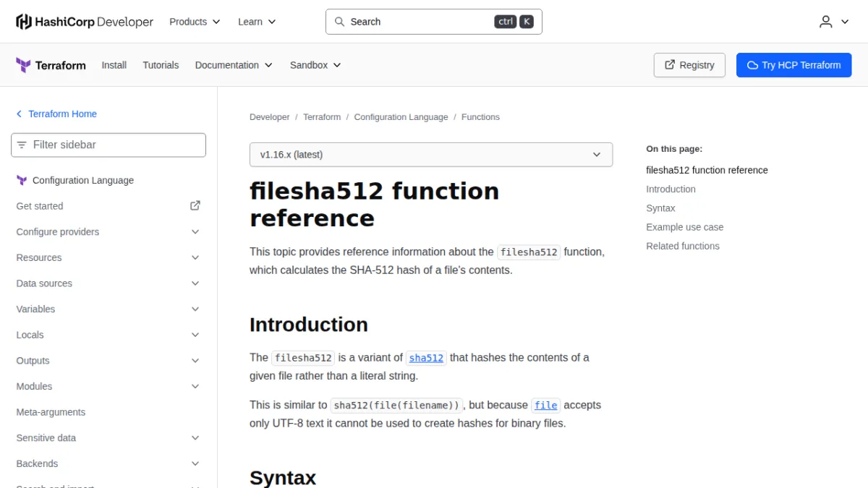Click the Developer breadcrumb
Image resolution: width=868 pixels, height=488 pixels.
coord(270,117)
